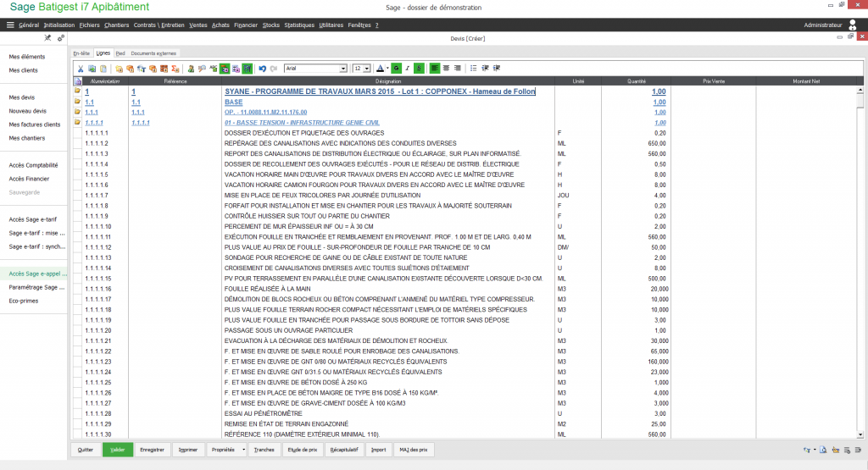Click the gears settings icon above the sidebar
868x470 pixels.
(x=61, y=38)
